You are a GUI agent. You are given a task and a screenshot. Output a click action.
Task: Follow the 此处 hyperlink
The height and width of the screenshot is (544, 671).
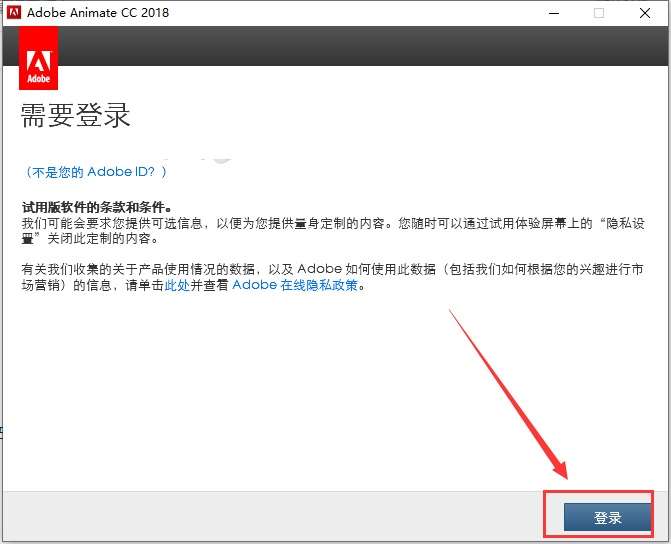(x=177, y=285)
